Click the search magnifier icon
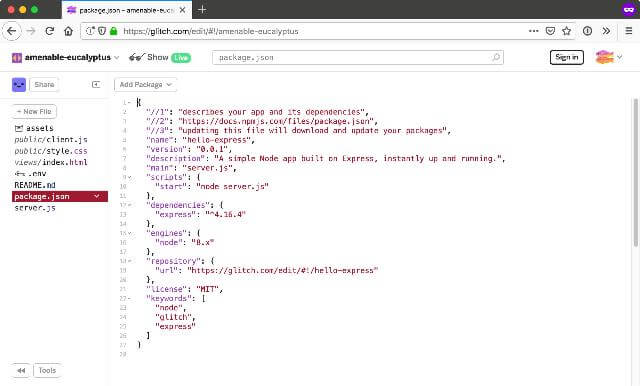The height and width of the screenshot is (386, 640). (496, 58)
